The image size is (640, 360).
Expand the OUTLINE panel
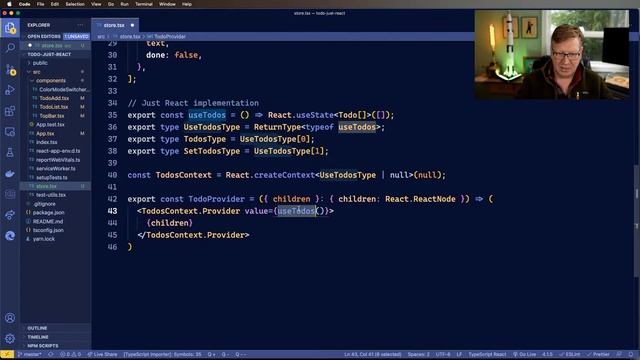click(x=37, y=328)
